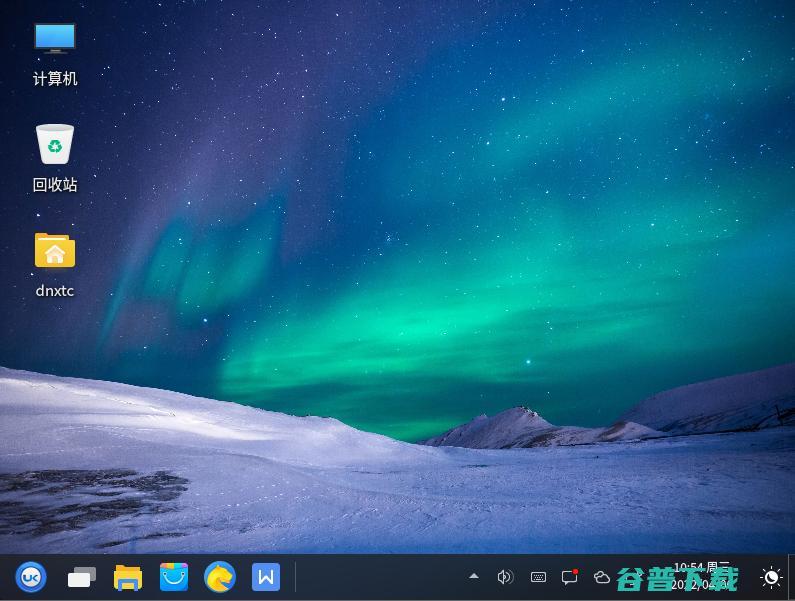Select the 计算机 label text
The image size is (795, 601).
coord(55,79)
